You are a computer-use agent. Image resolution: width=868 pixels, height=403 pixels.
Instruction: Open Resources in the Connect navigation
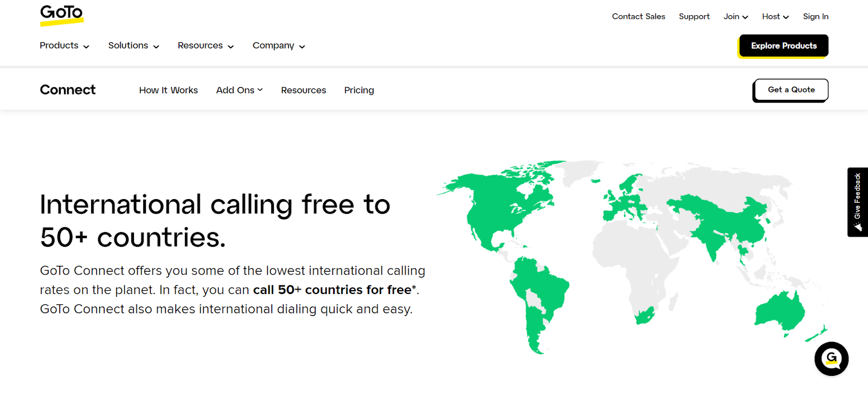[x=303, y=90]
